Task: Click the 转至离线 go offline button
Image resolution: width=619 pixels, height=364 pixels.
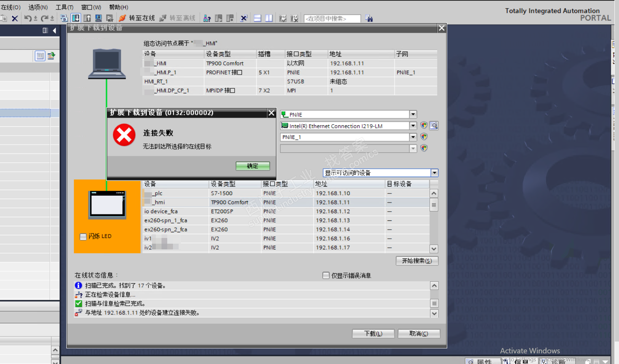Action: click(x=178, y=18)
